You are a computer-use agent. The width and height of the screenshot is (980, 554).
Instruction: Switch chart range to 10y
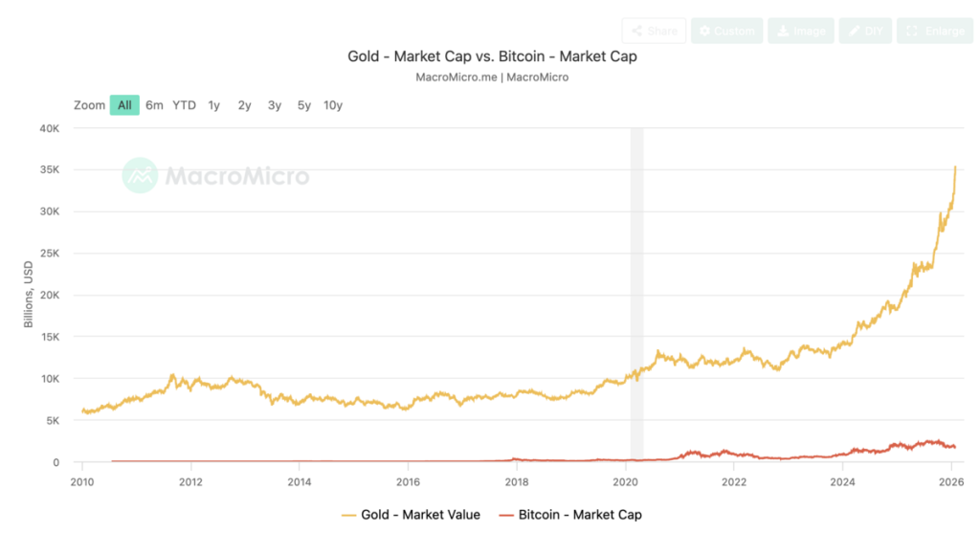(x=332, y=105)
